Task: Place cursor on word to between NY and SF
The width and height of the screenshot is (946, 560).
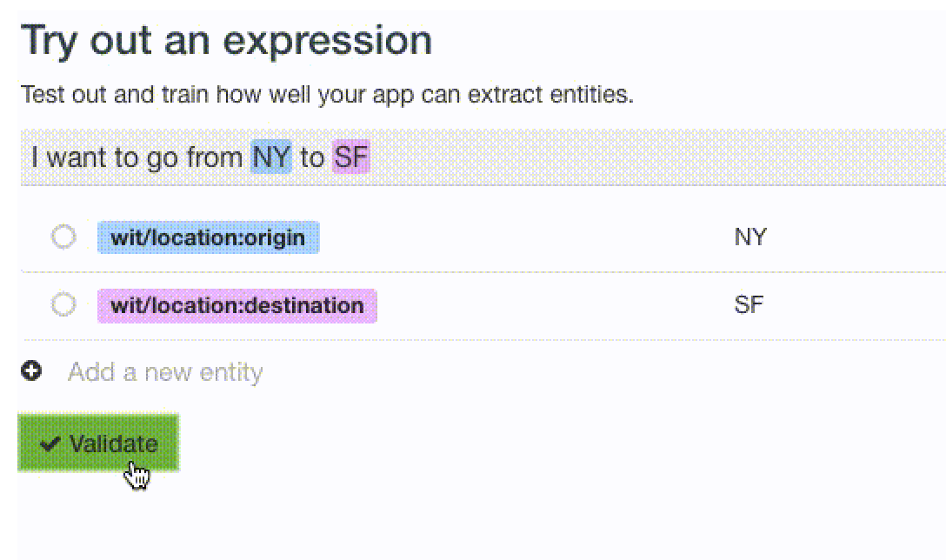Action: [x=312, y=157]
